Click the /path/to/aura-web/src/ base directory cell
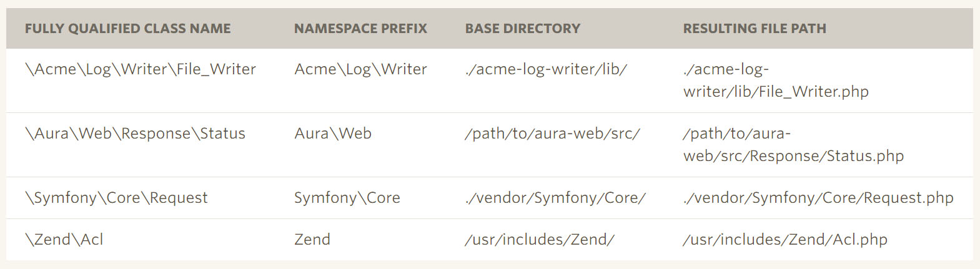This screenshot has width=980, height=269. 552,134
